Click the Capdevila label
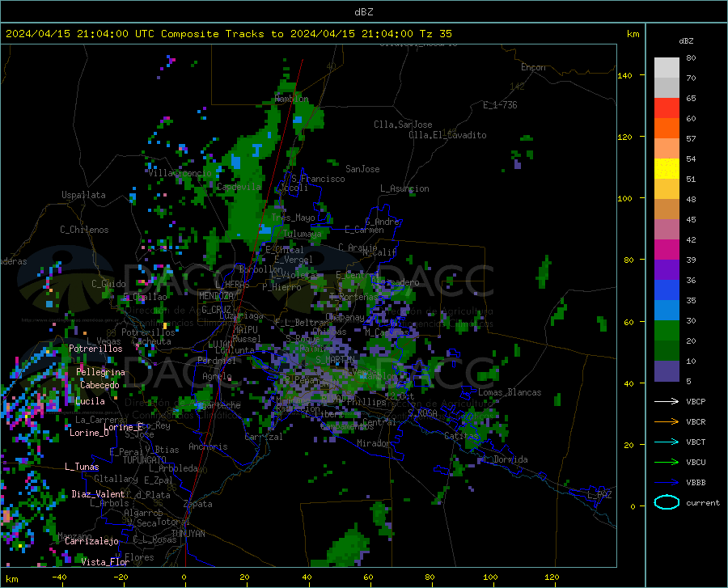The height and width of the screenshot is (588, 728). [x=239, y=187]
